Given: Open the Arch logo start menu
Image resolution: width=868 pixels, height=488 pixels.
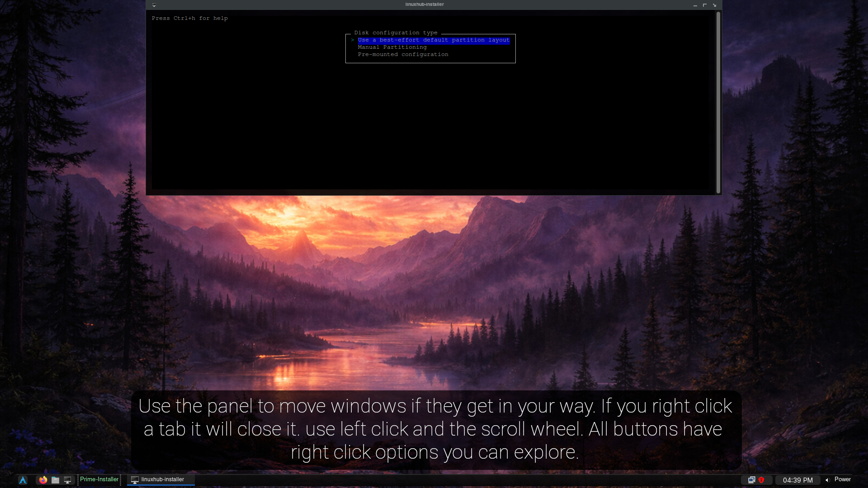Looking at the screenshot, I should [23, 480].
